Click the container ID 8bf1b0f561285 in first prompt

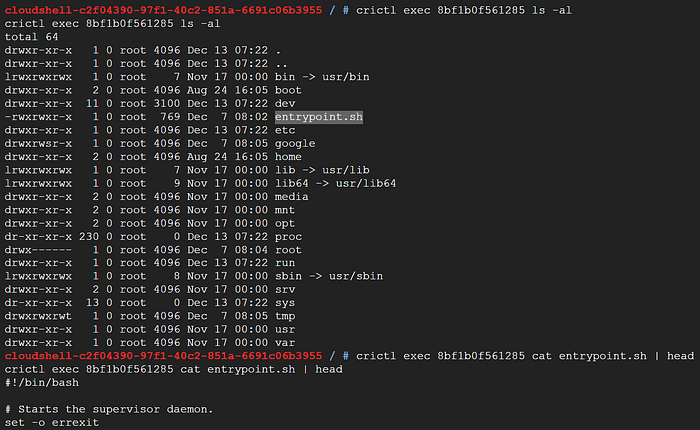[x=481, y=10]
